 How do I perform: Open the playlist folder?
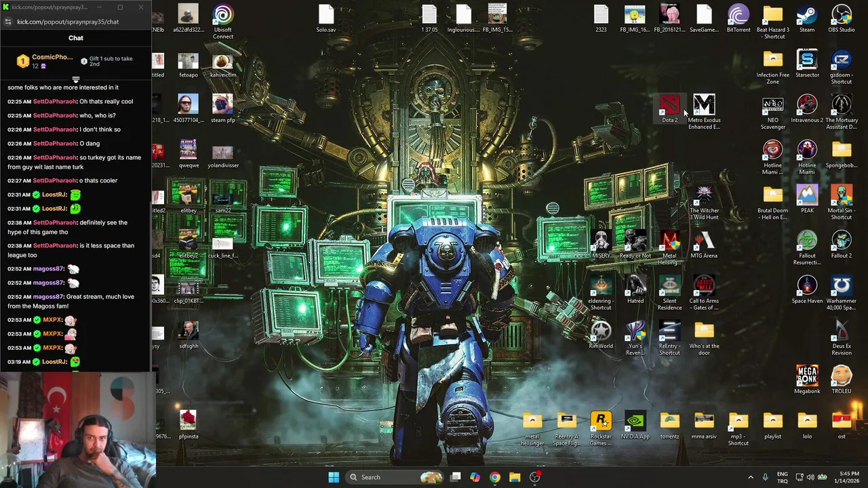(x=772, y=425)
